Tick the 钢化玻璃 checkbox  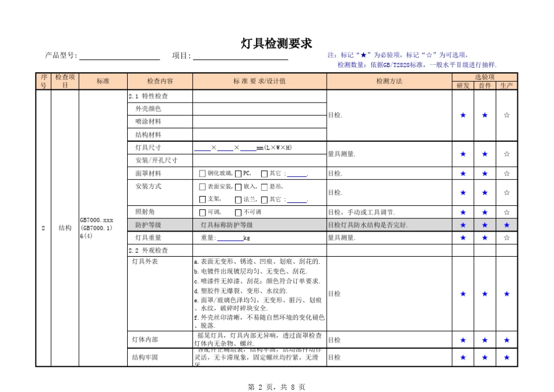(x=202, y=174)
